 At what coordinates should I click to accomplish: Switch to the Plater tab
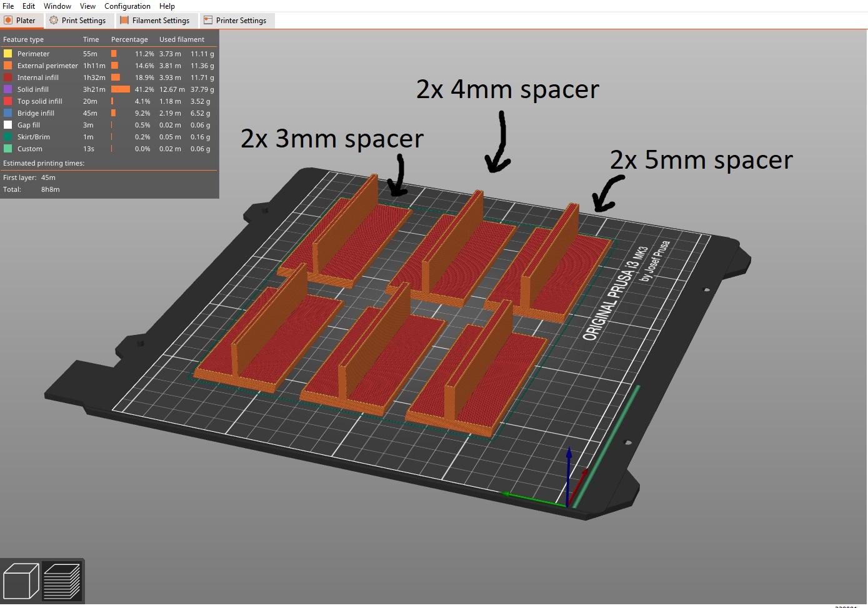coord(21,20)
